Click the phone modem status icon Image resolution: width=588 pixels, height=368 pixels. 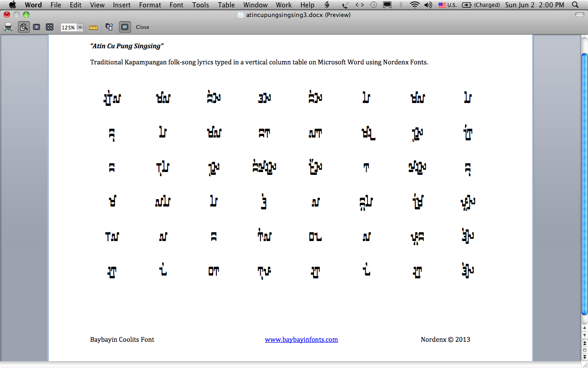tap(345, 5)
